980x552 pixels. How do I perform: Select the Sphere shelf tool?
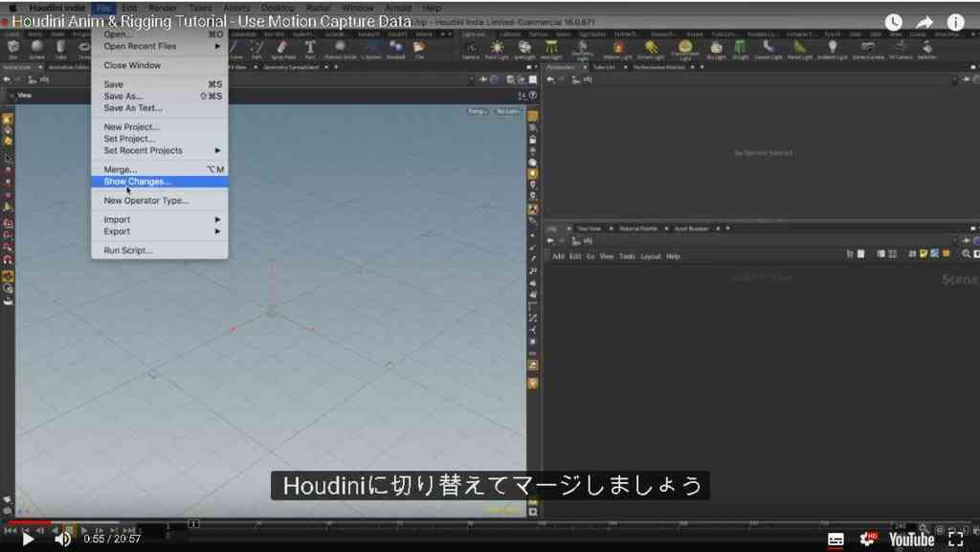point(37,49)
